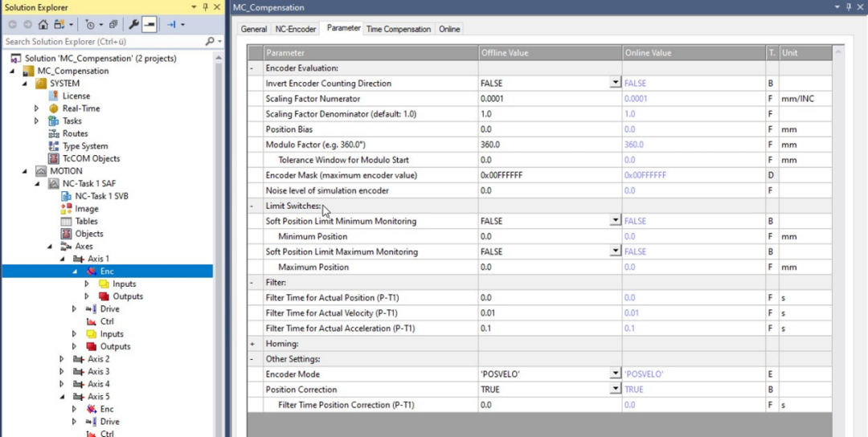Open Invert Encoder Counting Direction dropdown
The height and width of the screenshot is (437, 868).
[x=615, y=83]
